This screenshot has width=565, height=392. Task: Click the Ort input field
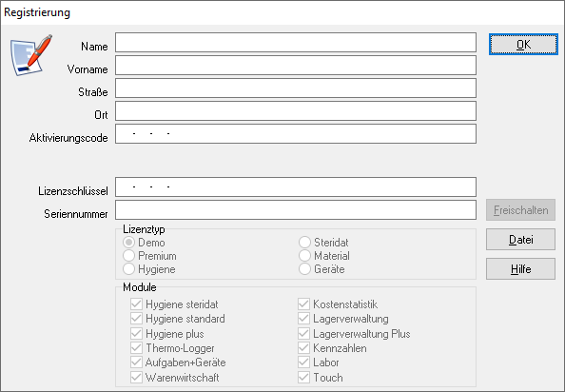(x=296, y=110)
